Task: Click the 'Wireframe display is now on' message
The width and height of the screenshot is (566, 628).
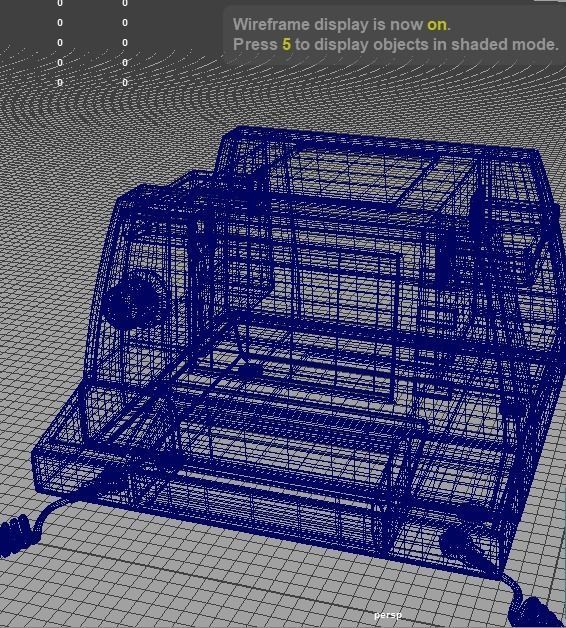Action: tap(342, 24)
